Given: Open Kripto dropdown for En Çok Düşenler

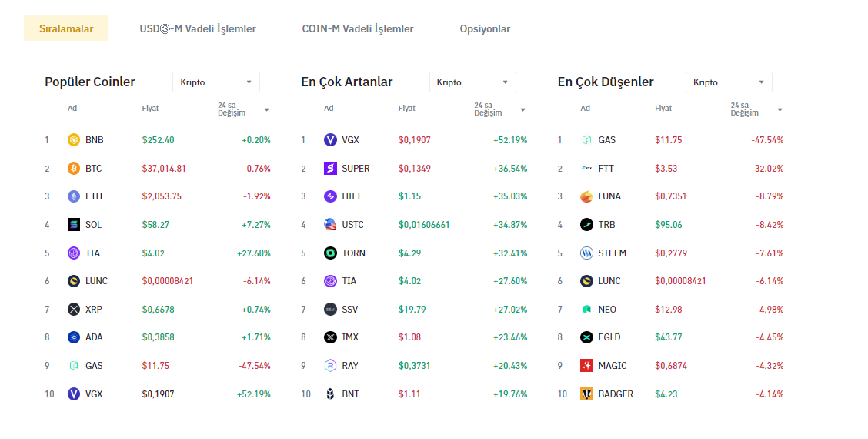Looking at the screenshot, I should pos(729,82).
